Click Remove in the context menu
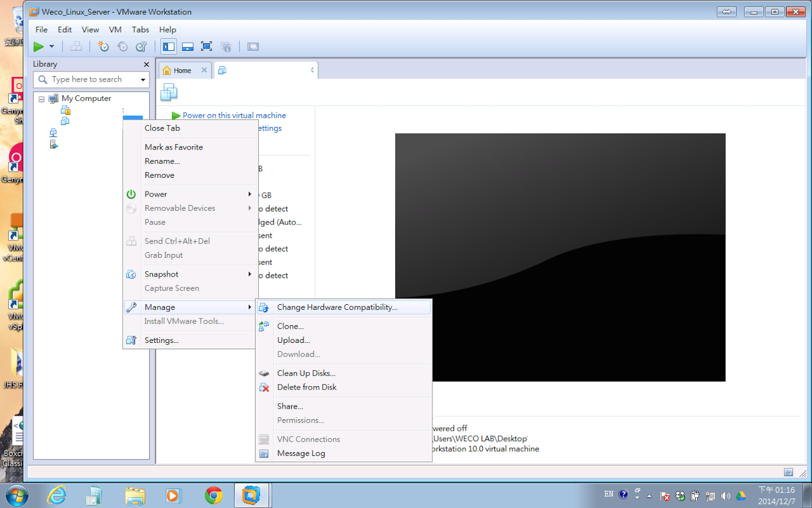 coord(191,175)
